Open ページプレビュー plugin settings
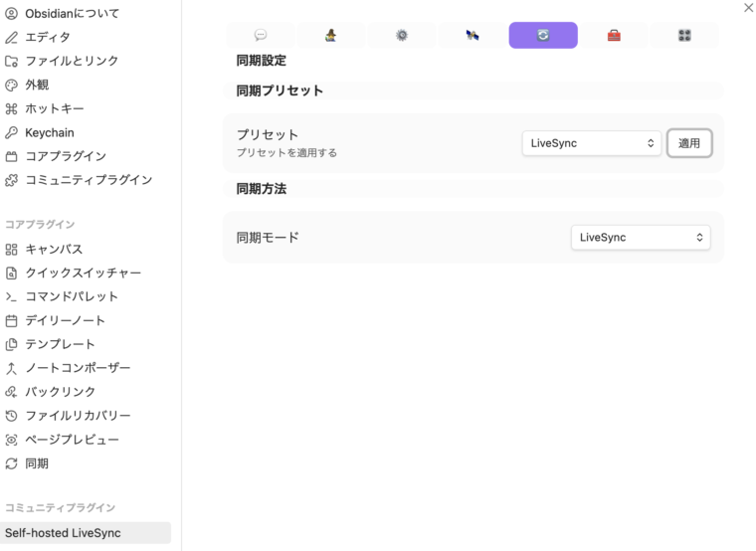 (x=72, y=440)
